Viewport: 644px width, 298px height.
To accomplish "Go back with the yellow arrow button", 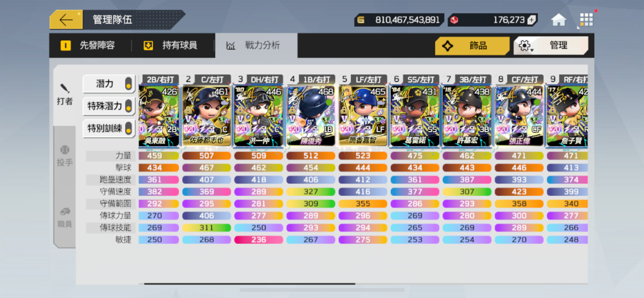I will pyautogui.click(x=66, y=20).
